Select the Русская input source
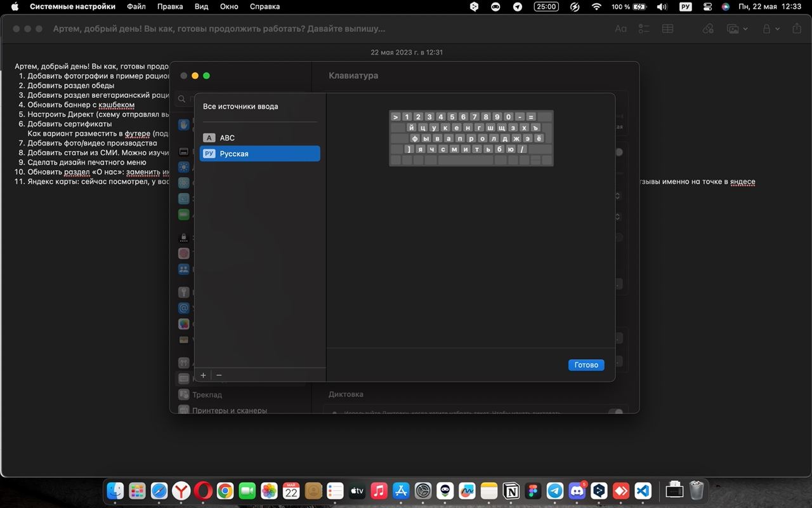The image size is (812, 508). click(234, 154)
